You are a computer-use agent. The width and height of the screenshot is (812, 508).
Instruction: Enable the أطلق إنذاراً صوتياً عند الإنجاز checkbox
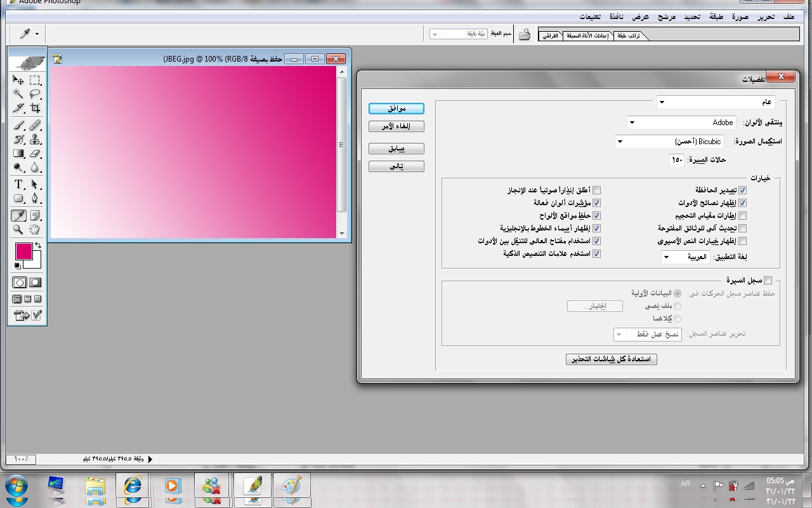(596, 190)
